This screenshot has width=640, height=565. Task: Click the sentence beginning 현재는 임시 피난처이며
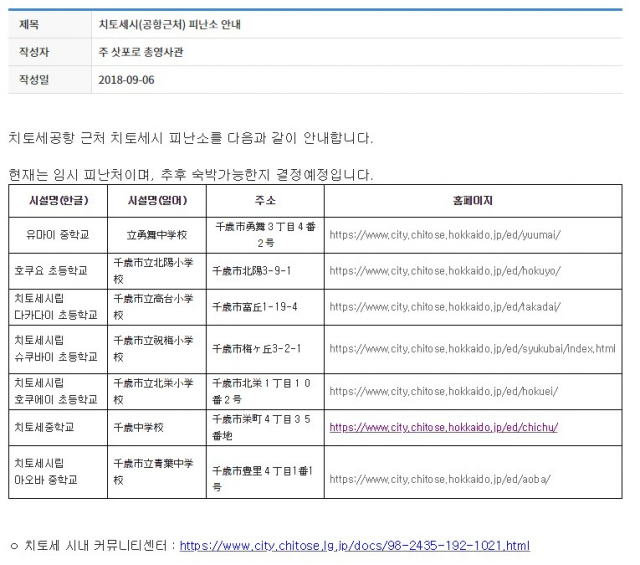pos(191,175)
